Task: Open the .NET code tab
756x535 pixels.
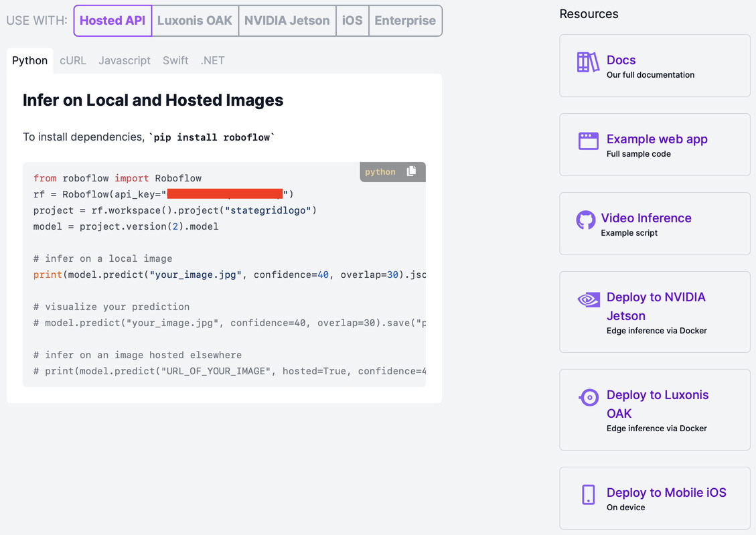Action: coord(212,60)
